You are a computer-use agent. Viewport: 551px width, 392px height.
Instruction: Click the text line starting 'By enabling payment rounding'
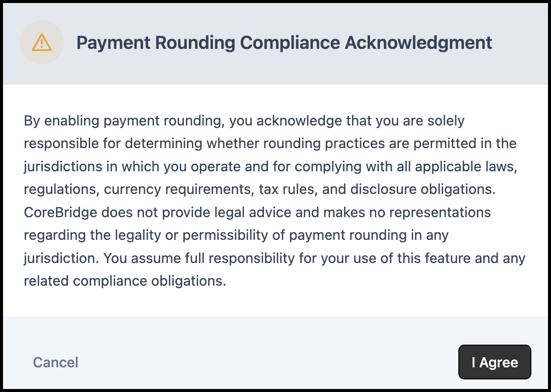(244, 121)
